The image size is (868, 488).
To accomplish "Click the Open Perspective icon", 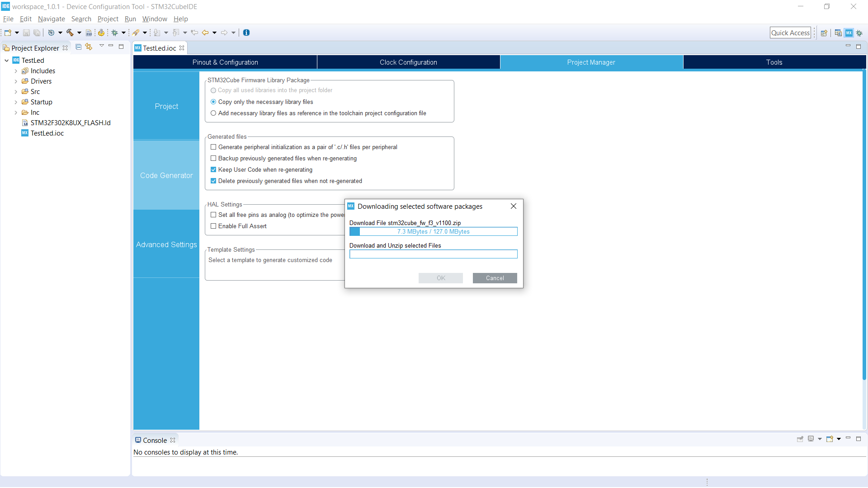I will (x=824, y=33).
